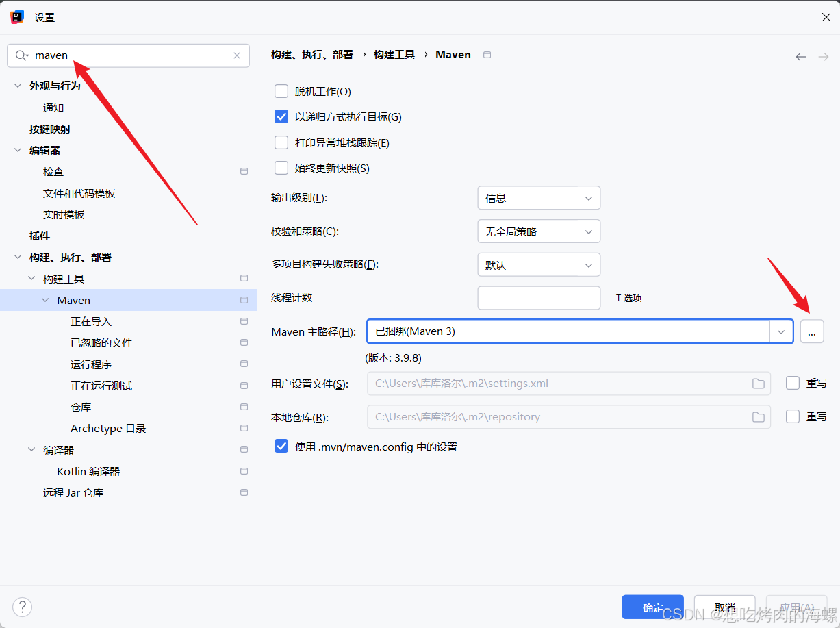
Task: Uncheck 以递归方式执行目标(G)
Action: 281,116
